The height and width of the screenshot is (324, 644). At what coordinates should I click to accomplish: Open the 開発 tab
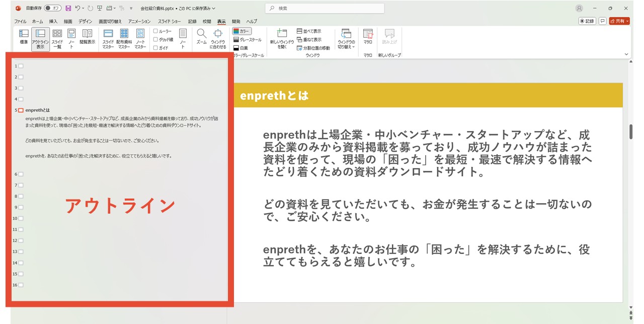236,22
